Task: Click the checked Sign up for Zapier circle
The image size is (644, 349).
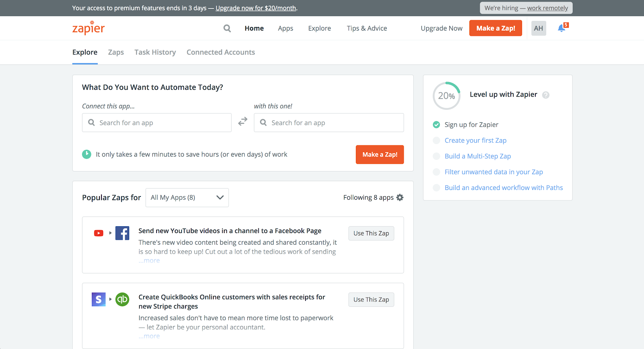Action: point(436,125)
